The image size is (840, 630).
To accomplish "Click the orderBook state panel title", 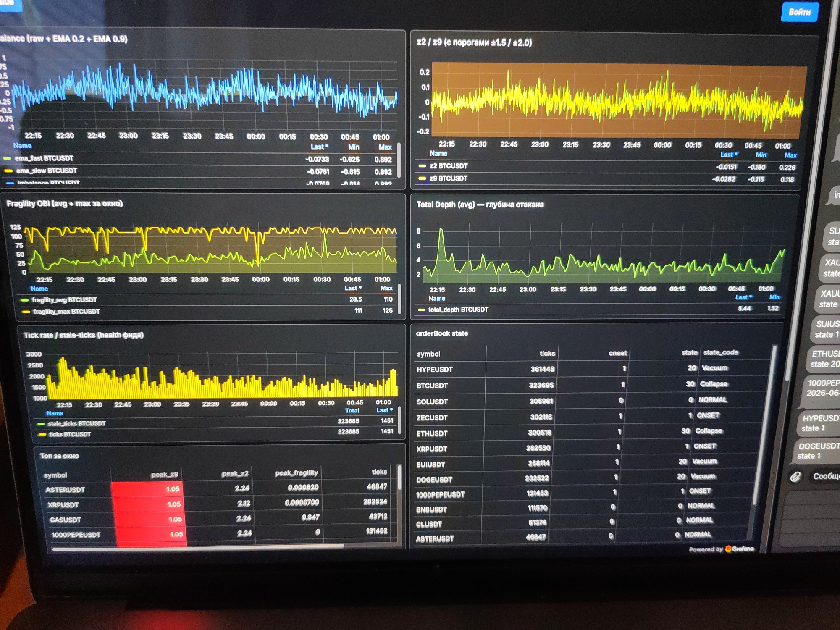I will click(442, 333).
